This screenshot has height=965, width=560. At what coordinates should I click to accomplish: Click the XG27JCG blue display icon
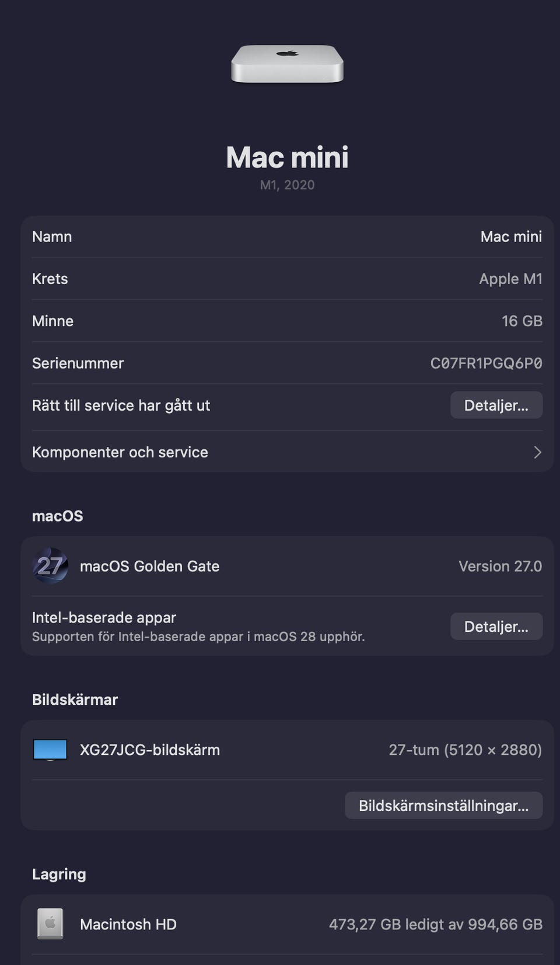coord(50,750)
